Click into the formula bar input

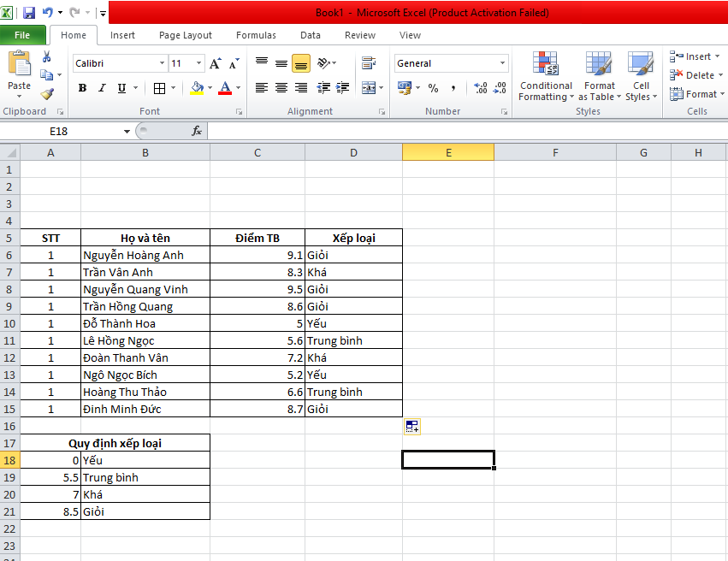[468, 132]
